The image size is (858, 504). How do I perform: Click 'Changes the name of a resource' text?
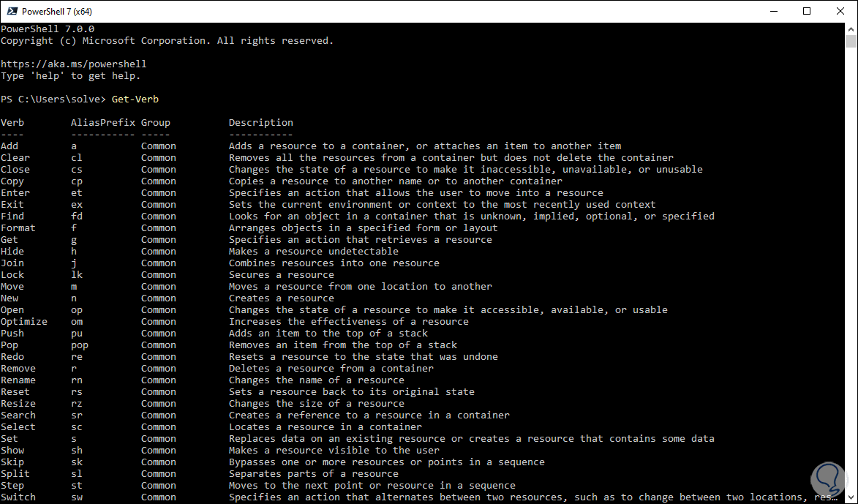316,380
